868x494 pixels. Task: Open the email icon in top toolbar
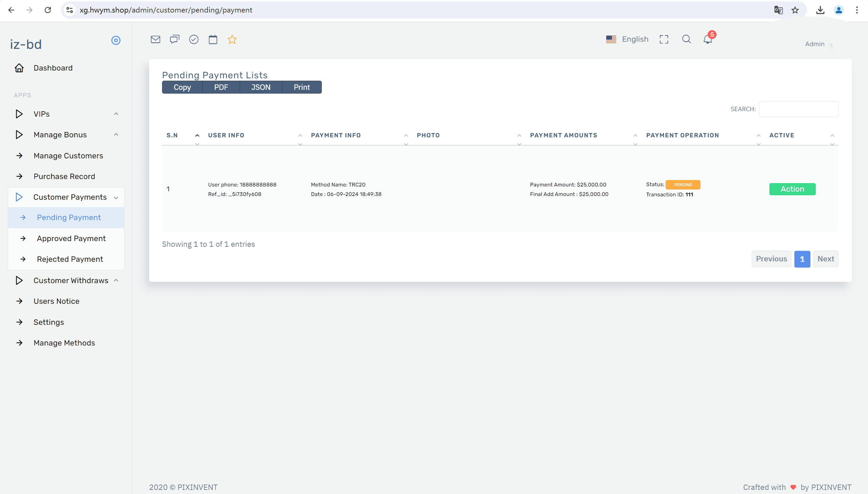click(155, 39)
